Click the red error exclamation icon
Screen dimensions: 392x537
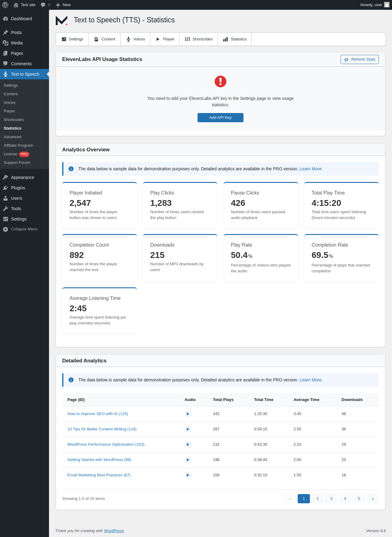point(221,81)
